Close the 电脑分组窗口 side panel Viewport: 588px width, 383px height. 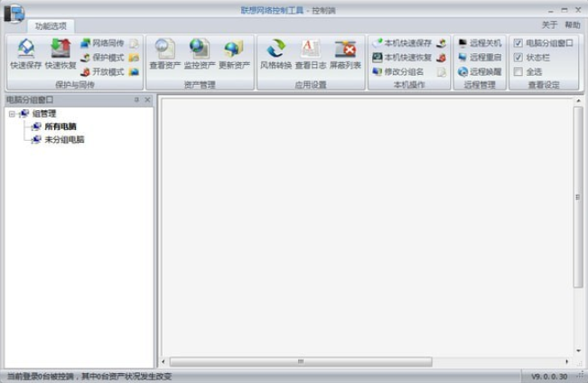pyautogui.click(x=147, y=99)
